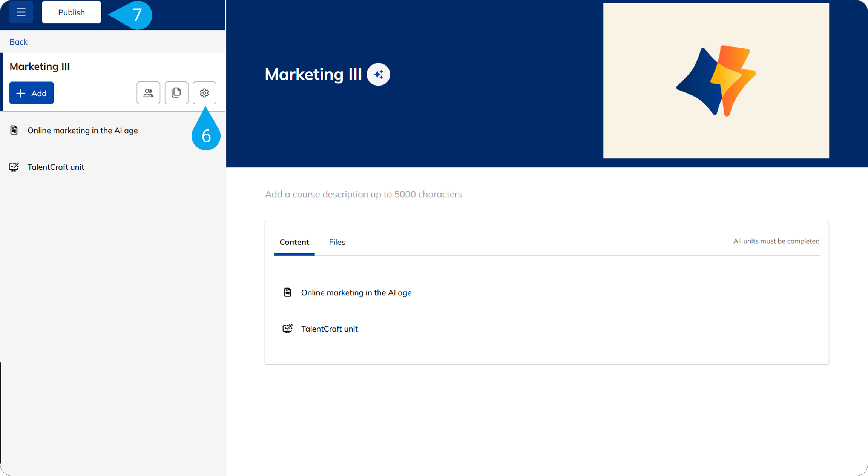Screen dimensions: 868x476
Task: Click the Marketing III course title heading
Action: (313, 74)
